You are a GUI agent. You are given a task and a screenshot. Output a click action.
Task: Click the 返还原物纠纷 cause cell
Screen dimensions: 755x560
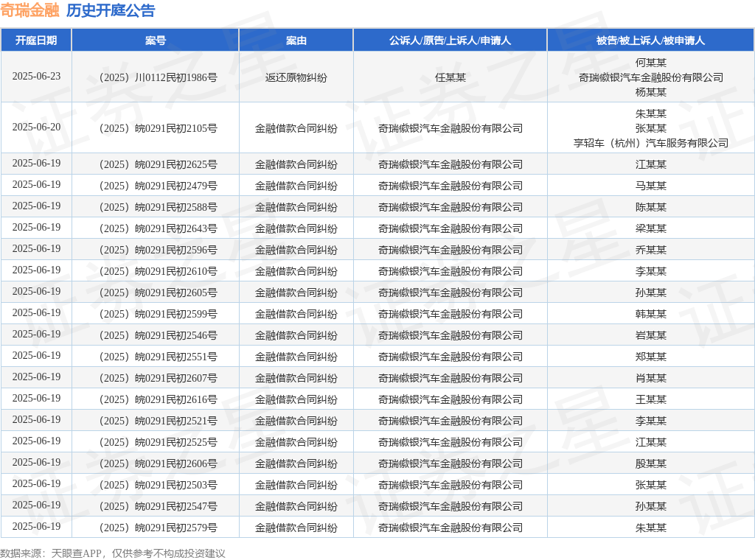296,77
